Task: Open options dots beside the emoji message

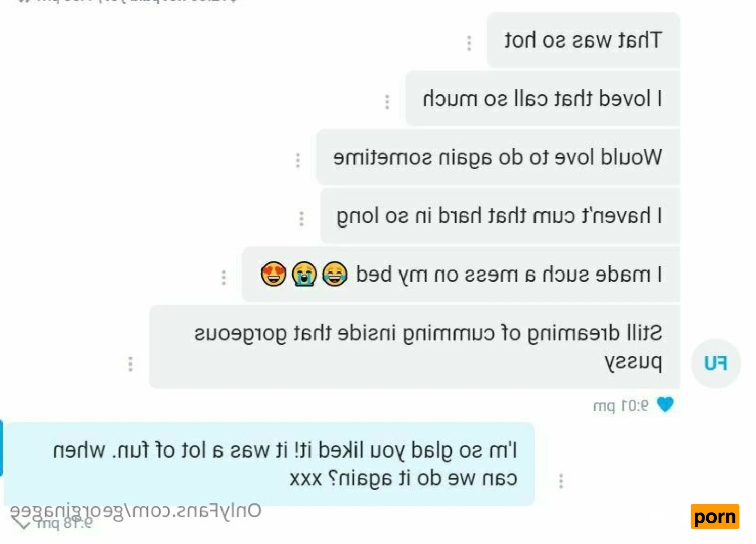Action: [x=224, y=278]
